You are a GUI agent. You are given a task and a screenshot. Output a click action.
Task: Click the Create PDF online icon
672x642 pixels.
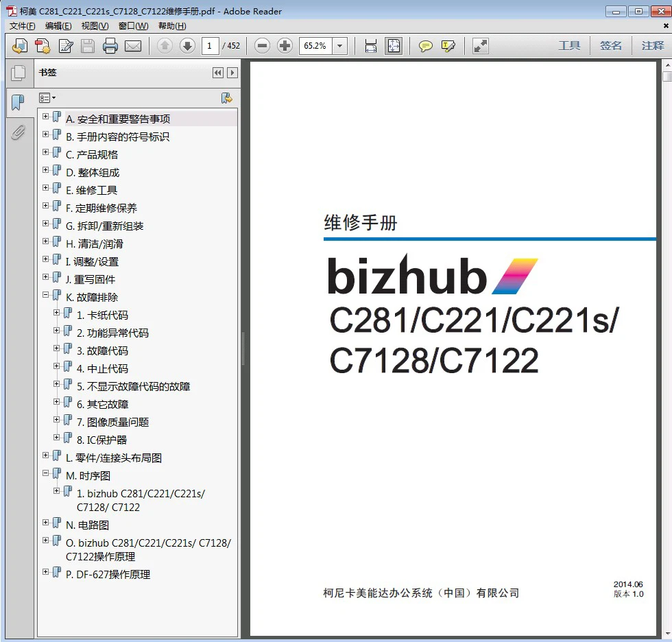tap(20, 45)
